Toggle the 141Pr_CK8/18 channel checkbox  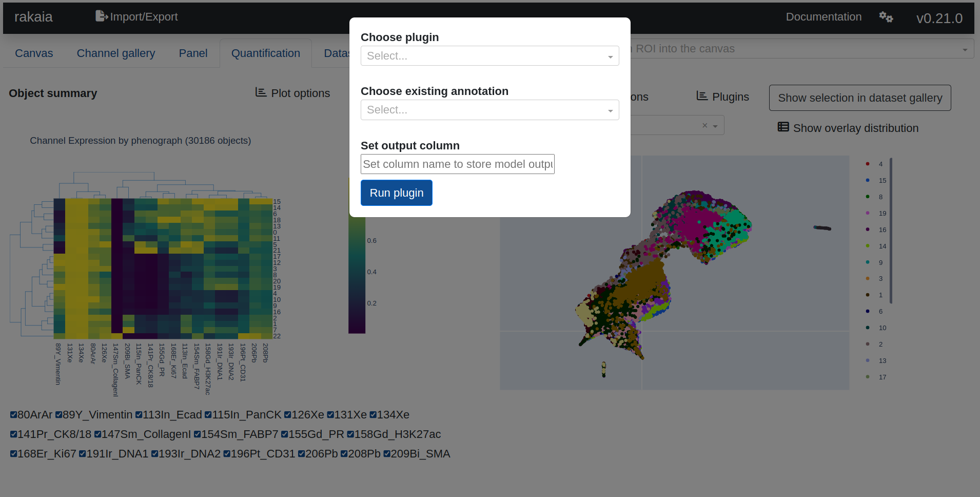click(14, 434)
